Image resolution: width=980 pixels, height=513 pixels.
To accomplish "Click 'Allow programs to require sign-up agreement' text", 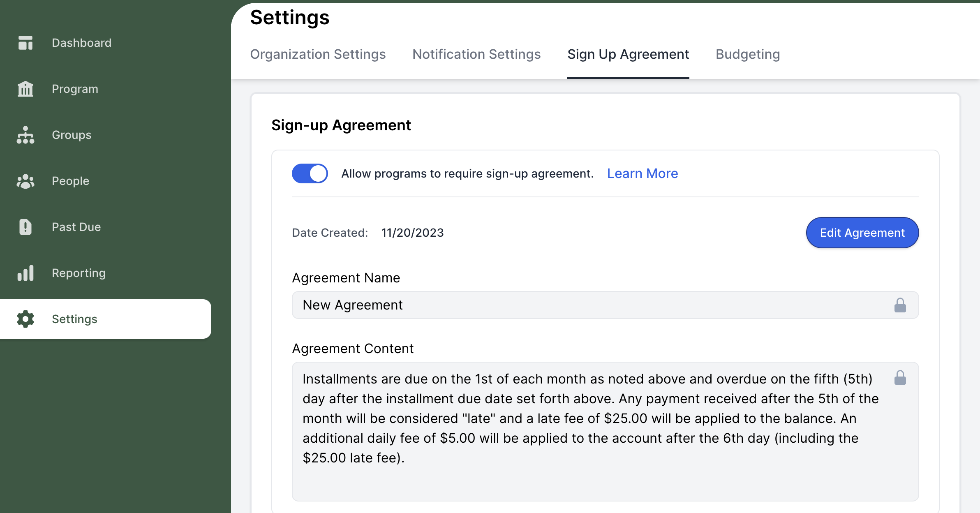I will click(x=467, y=173).
